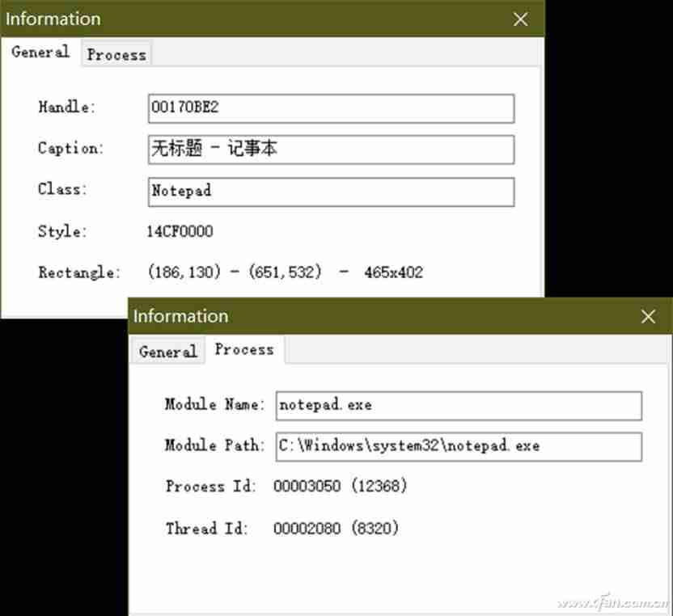The width and height of the screenshot is (673, 616).
Task: Click the Thread Id value 00002080
Action: point(307,528)
